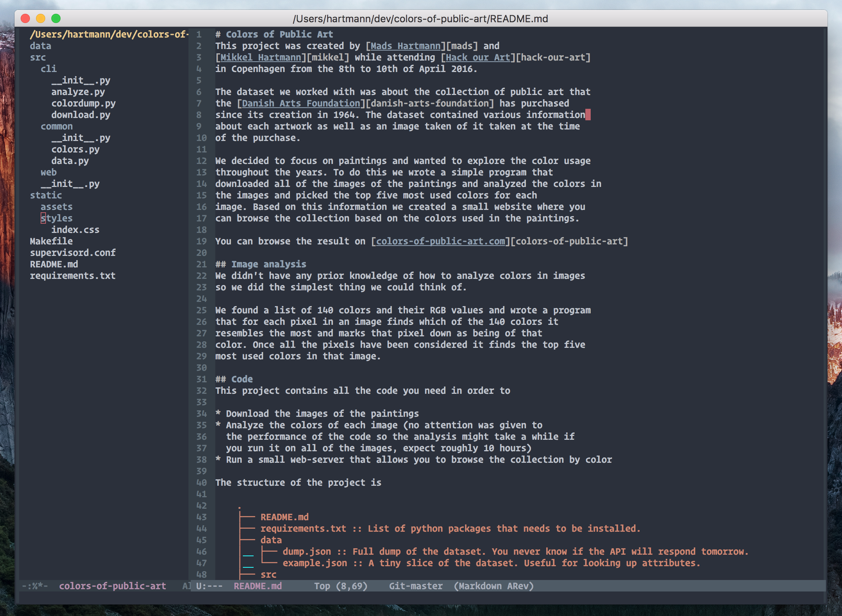Open index.css under styles

coord(75,230)
